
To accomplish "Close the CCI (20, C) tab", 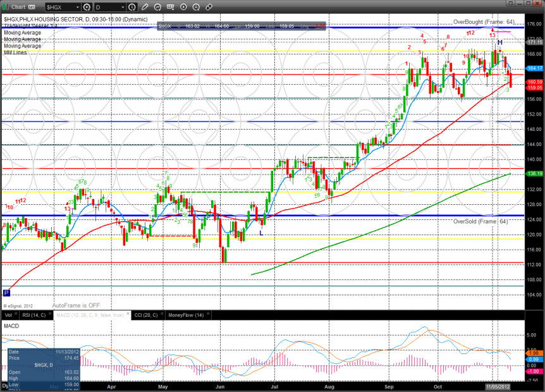I will coord(162,314).
